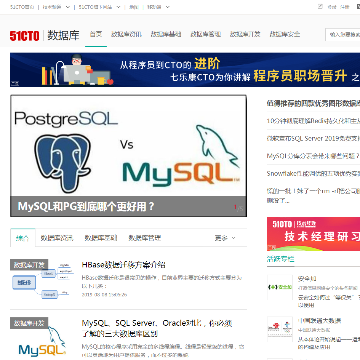Open the HBase数据迁移方案介绍 article title
The height and width of the screenshot is (360, 360).
pyautogui.click(x=123, y=265)
